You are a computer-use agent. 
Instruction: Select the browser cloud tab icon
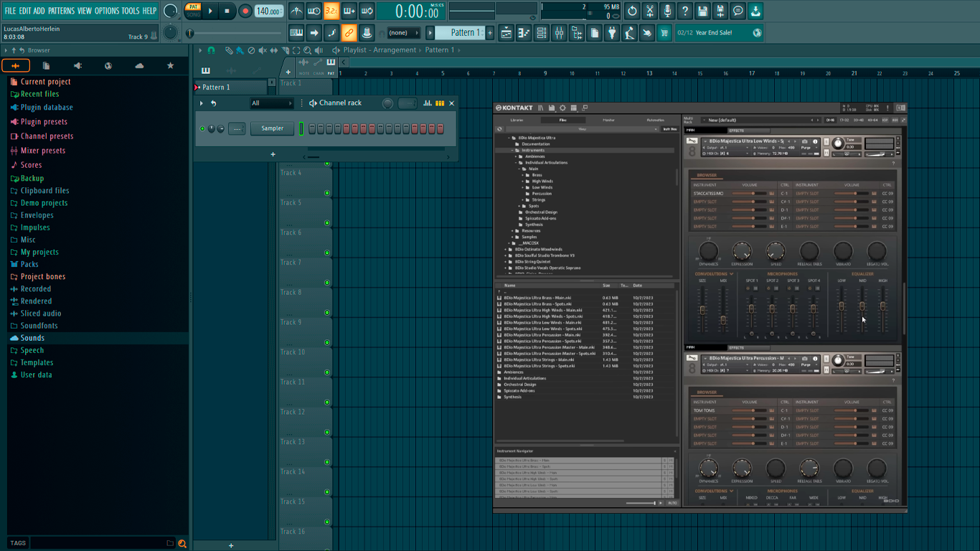139,66
